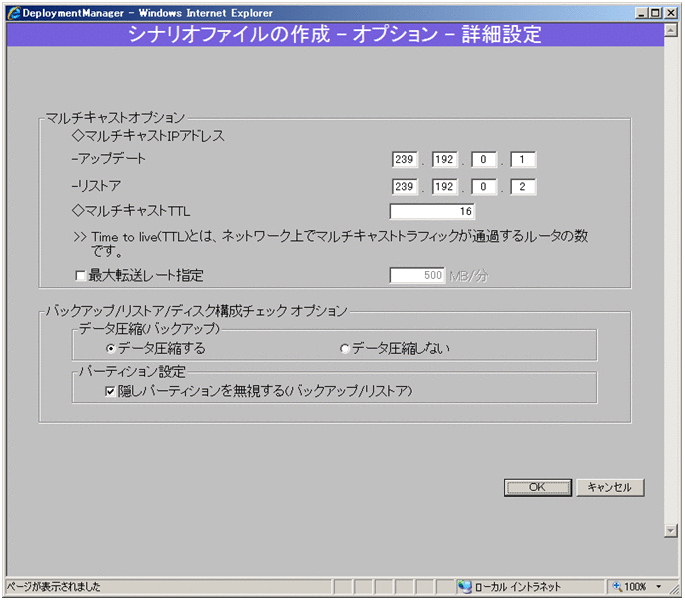
Task: Click the アップデート third octet field 0
Action: coord(484,159)
